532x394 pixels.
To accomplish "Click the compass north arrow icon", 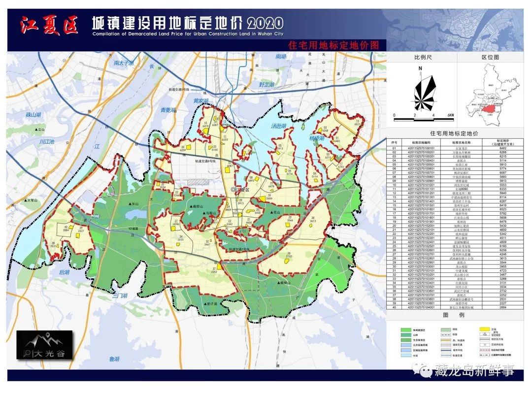I will [x=424, y=91].
